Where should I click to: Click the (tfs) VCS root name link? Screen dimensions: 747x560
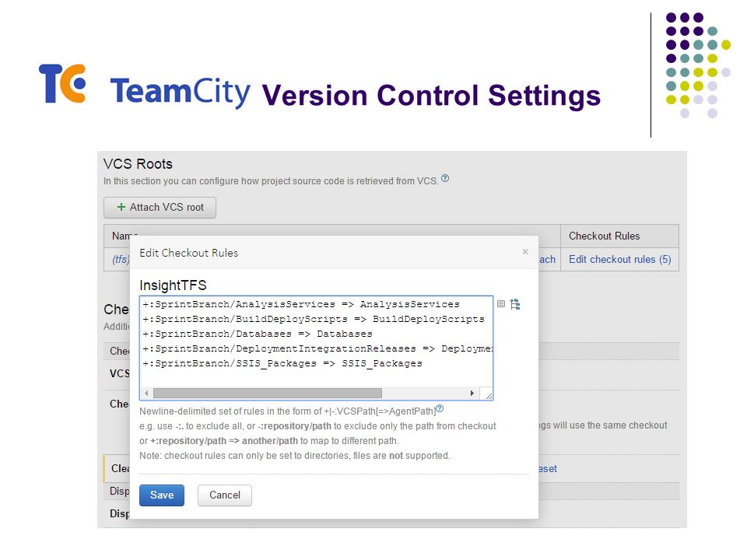pyautogui.click(x=121, y=259)
